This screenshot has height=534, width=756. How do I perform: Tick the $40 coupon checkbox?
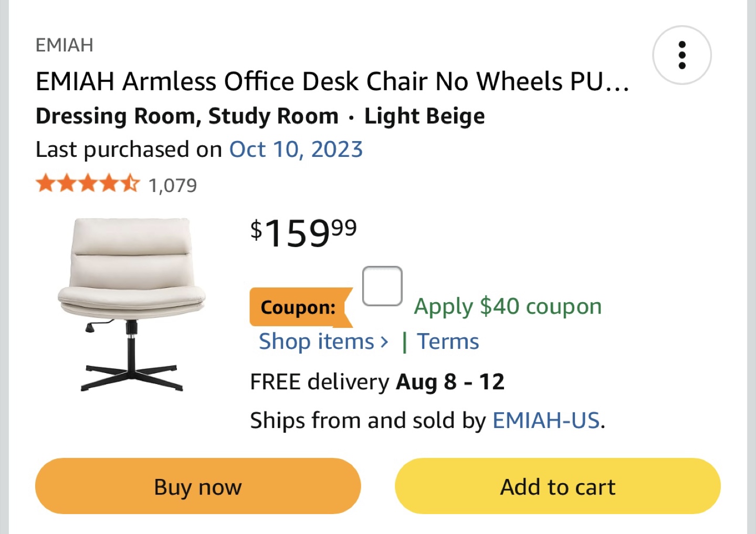pos(382,286)
